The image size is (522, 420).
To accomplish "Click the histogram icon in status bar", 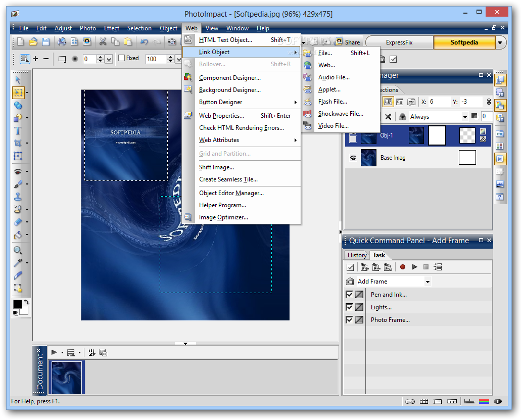I will (469, 401).
